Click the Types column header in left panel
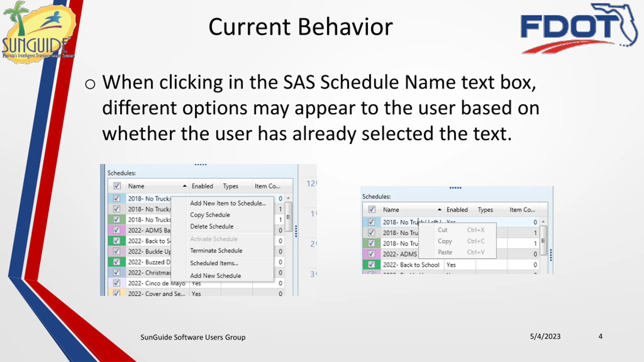Viewport: 644px width, 362px height. click(x=230, y=186)
